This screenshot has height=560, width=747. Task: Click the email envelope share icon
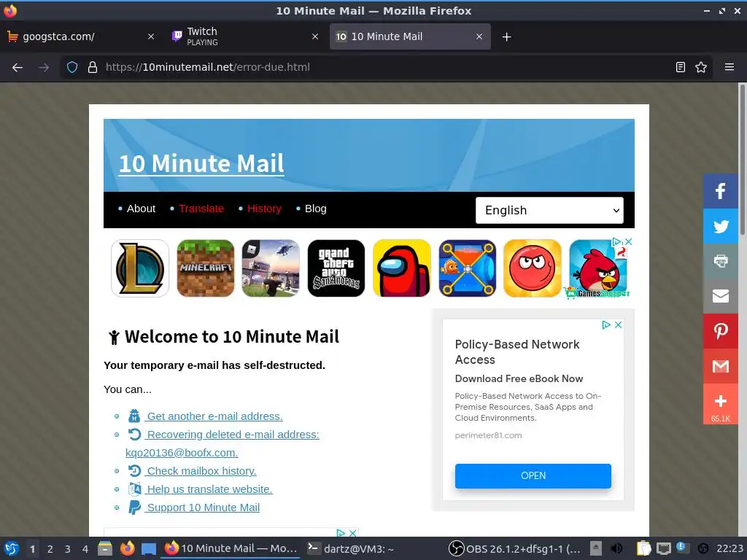coord(720,296)
